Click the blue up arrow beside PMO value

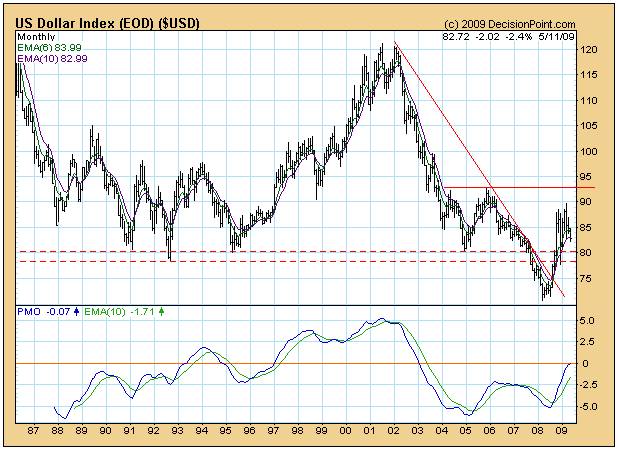pos(76,312)
